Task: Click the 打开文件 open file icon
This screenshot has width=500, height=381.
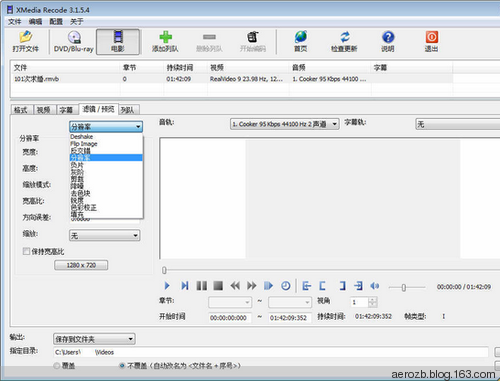Action: (x=25, y=37)
